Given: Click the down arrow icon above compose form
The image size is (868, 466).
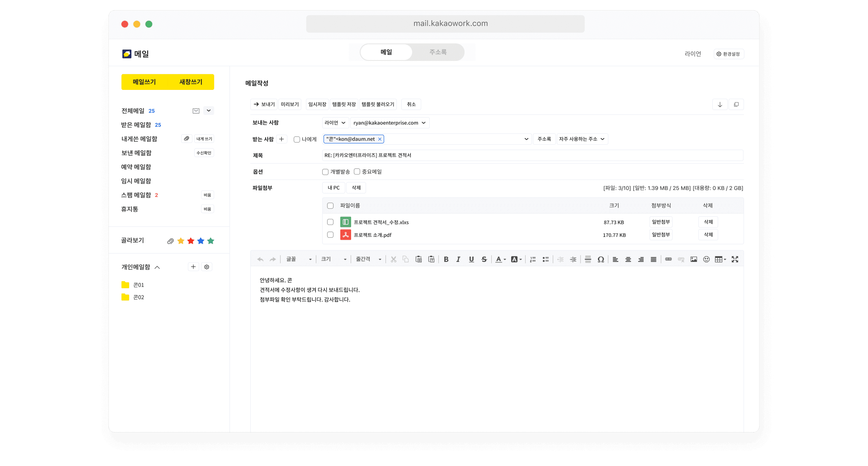Looking at the screenshot, I should click(x=720, y=105).
